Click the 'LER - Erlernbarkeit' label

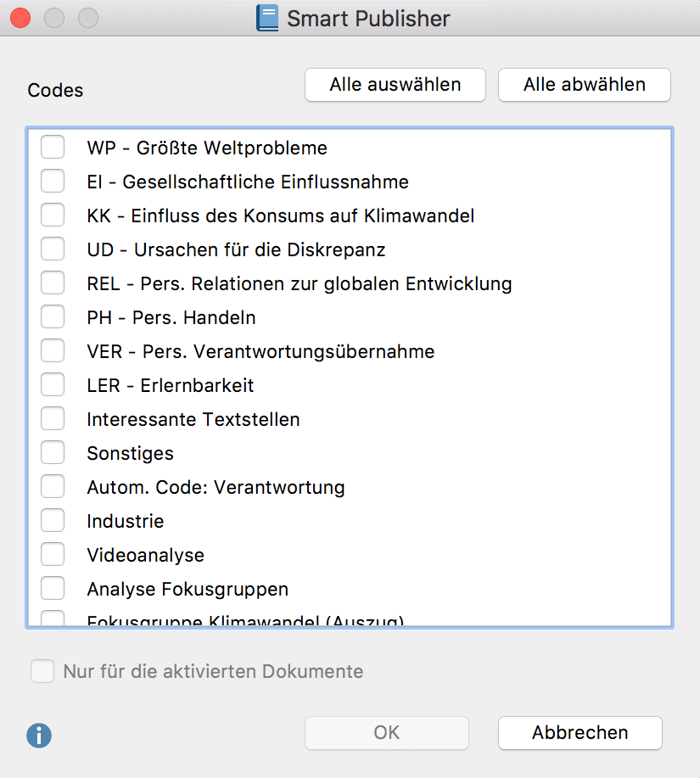coord(171,385)
